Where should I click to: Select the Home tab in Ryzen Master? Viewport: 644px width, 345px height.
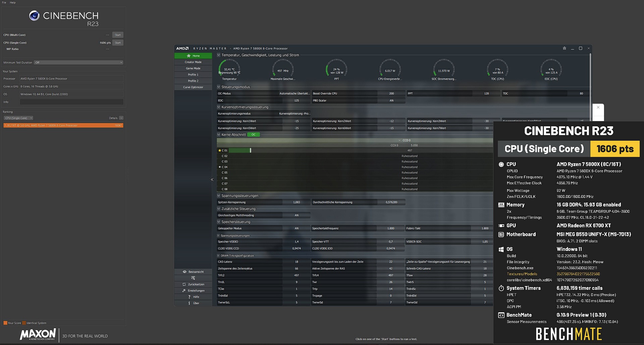tap(193, 56)
